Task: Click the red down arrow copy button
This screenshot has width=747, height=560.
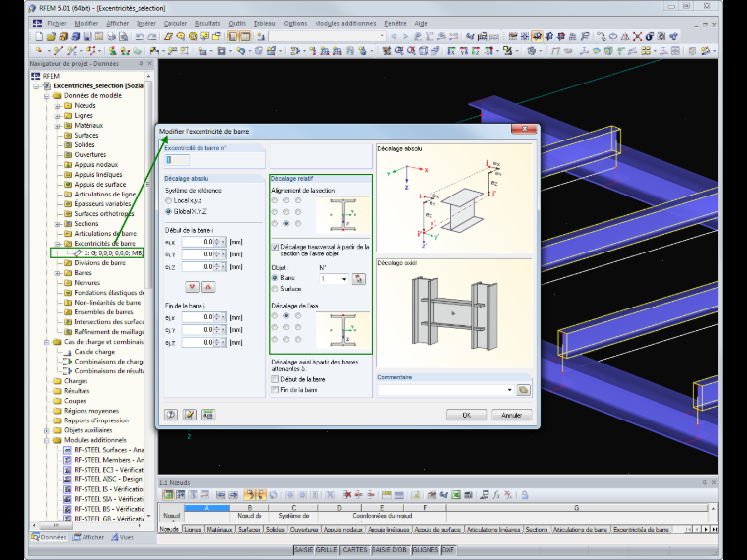Action: click(x=192, y=287)
